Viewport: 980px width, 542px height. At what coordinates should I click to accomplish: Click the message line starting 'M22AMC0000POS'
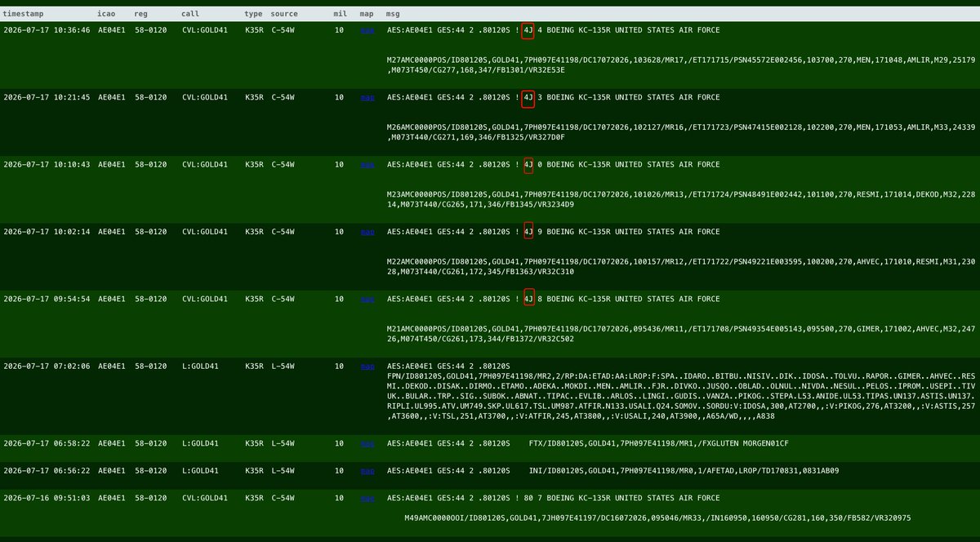coord(681,266)
